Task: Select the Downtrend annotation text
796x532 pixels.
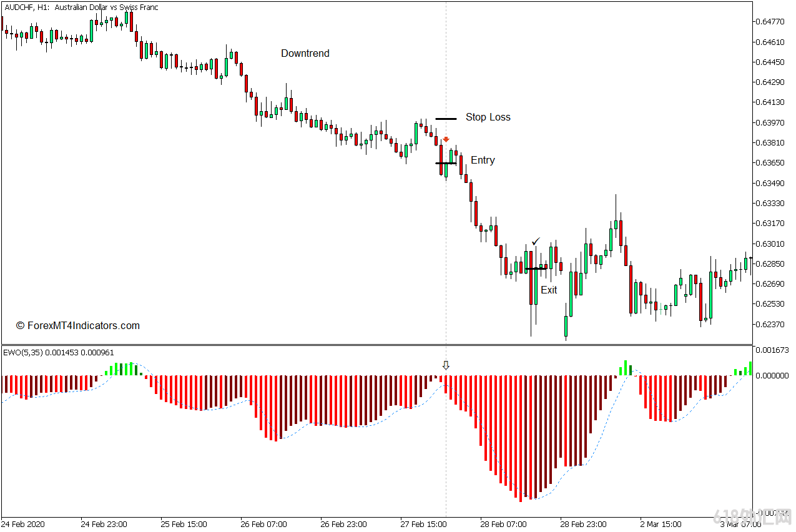Action: pos(305,54)
